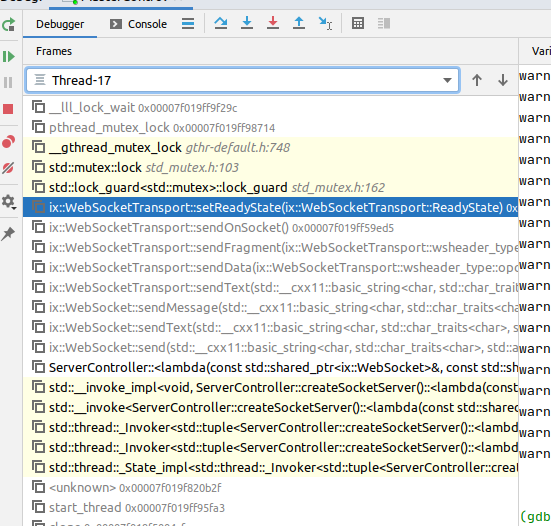Viewport: 551px width, 526px height.
Task: Select the start_thread frame
Action: [271, 508]
